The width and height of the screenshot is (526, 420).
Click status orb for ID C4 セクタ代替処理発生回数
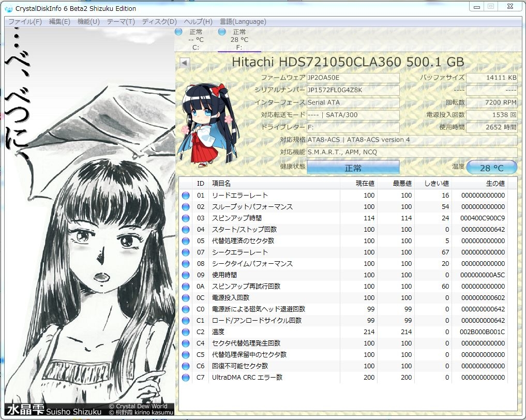(186, 343)
